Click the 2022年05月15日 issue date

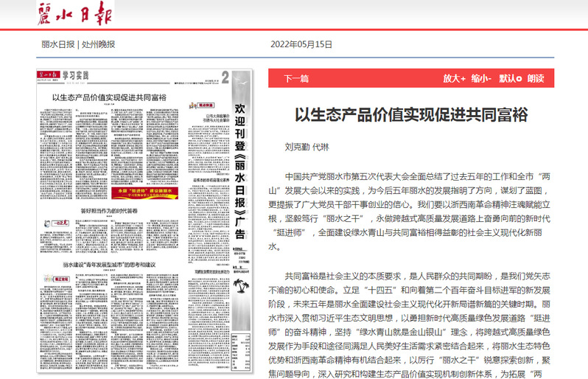(302, 43)
